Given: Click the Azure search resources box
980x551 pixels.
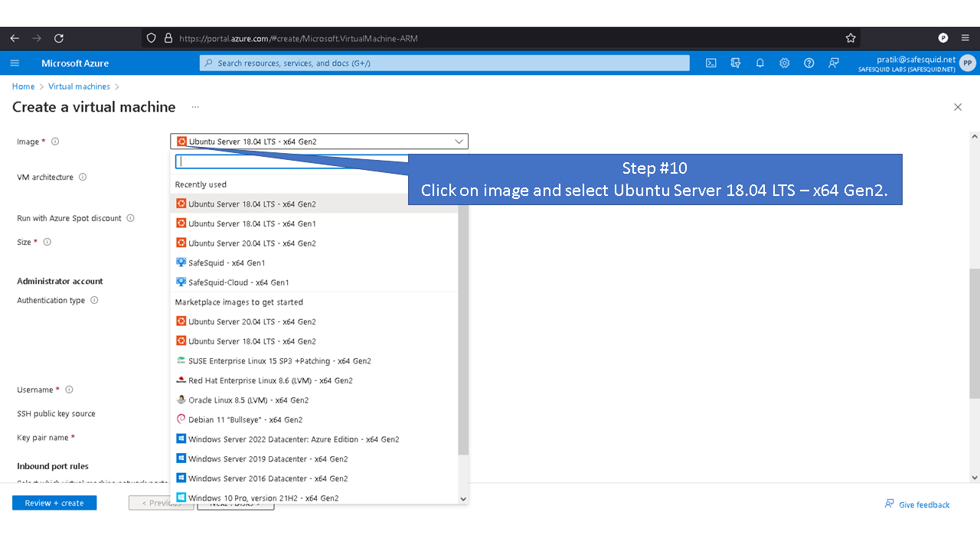Looking at the screenshot, I should click(445, 63).
